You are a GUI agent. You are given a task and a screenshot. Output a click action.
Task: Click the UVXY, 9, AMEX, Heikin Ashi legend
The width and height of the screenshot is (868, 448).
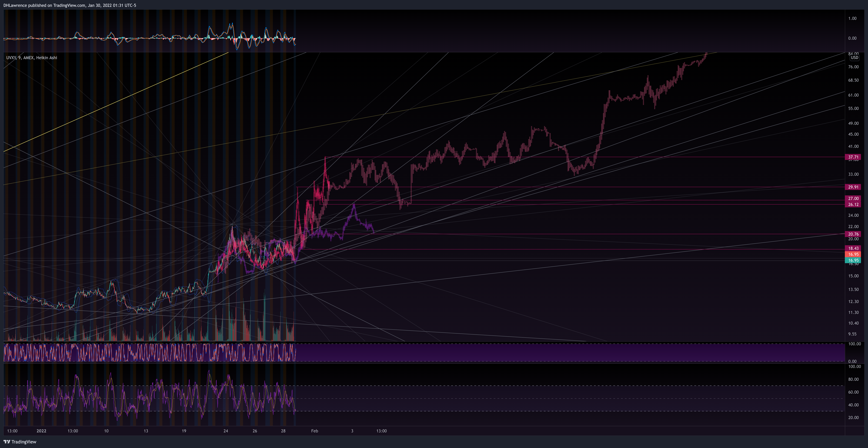point(32,58)
